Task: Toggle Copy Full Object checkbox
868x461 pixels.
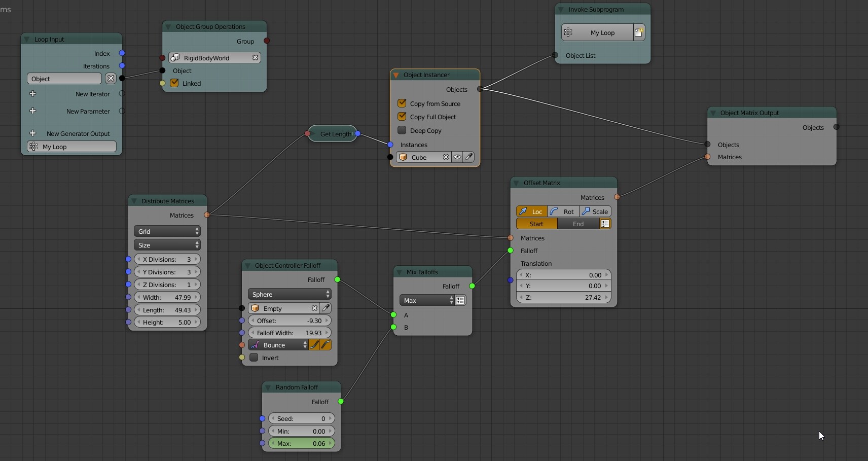Action: pyautogui.click(x=402, y=117)
